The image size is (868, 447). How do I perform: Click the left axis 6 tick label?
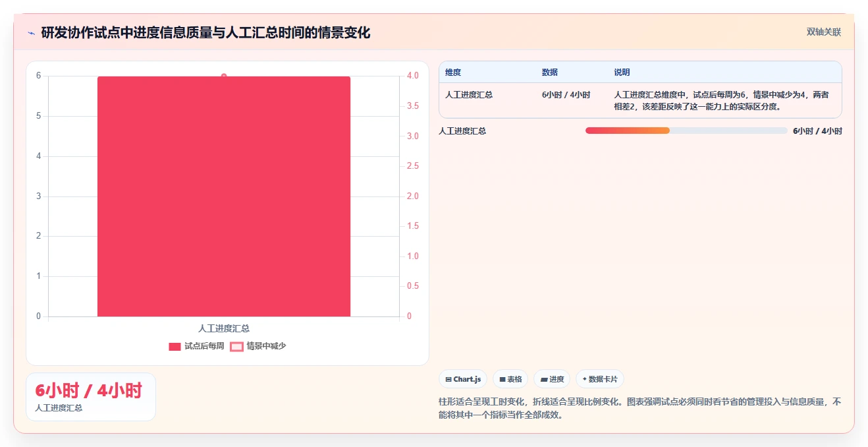coord(38,76)
